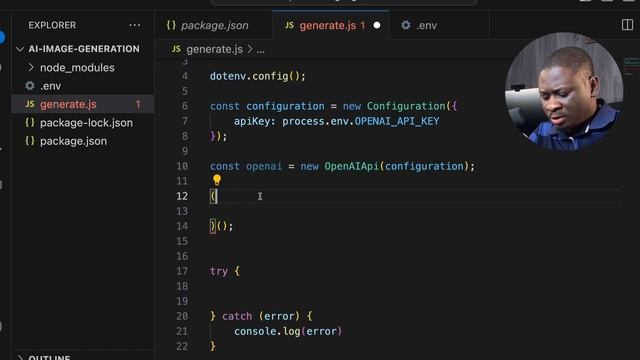640x360 pixels.
Task: Click line number 17 in gutter
Action: [182, 271]
